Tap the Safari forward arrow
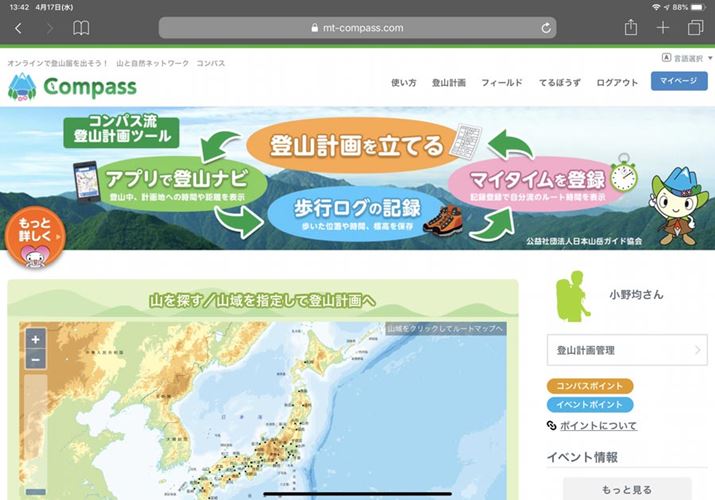This screenshot has width=715, height=500. click(50, 28)
